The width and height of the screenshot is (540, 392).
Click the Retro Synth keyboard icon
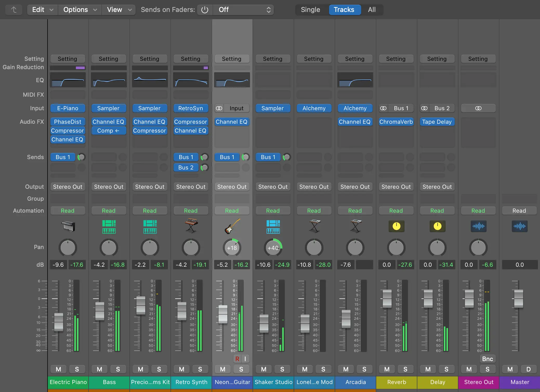point(191,226)
